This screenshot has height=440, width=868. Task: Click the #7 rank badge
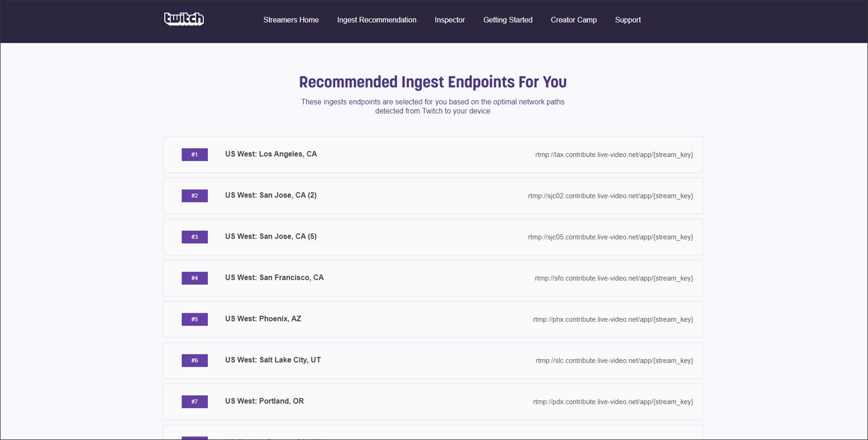[195, 402]
